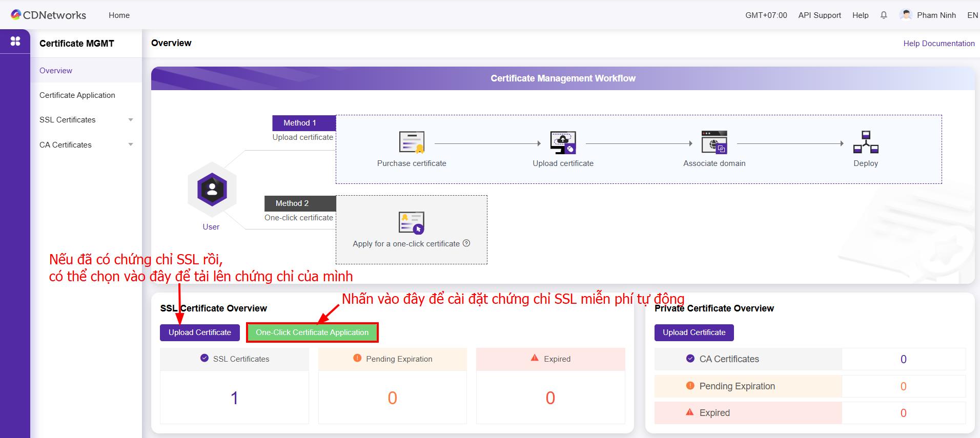
Task: Click the Associate domain workflow icon
Action: (x=714, y=142)
